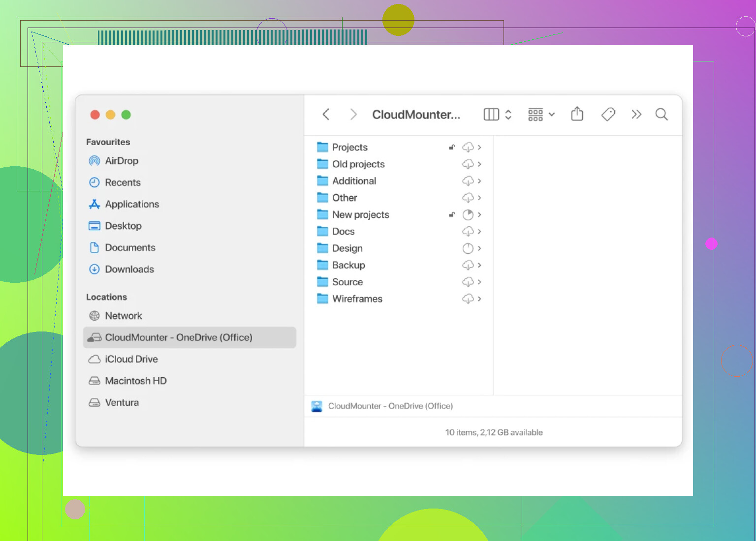Image resolution: width=756 pixels, height=541 pixels.
Task: Open Recents in sidebar
Action: click(x=189, y=182)
